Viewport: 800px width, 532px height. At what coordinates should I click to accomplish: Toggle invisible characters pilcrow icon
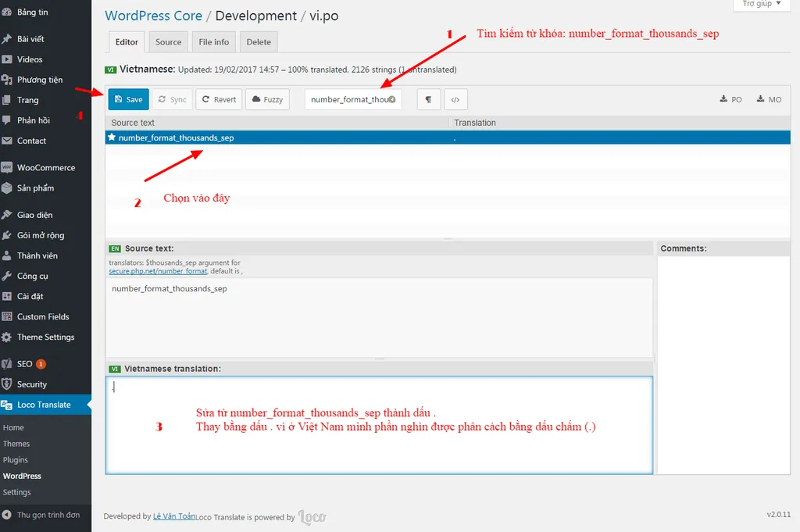pyautogui.click(x=428, y=99)
